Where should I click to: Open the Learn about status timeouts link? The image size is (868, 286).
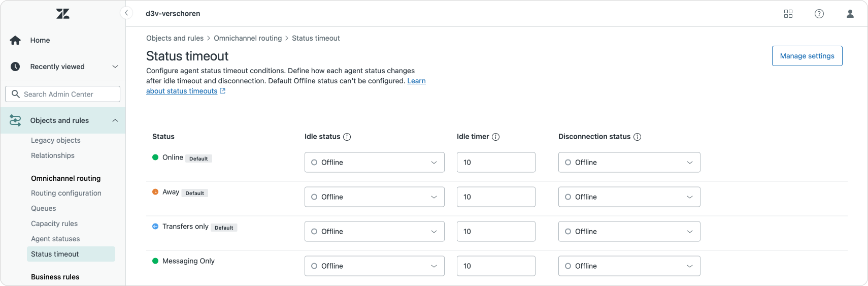[x=182, y=91]
